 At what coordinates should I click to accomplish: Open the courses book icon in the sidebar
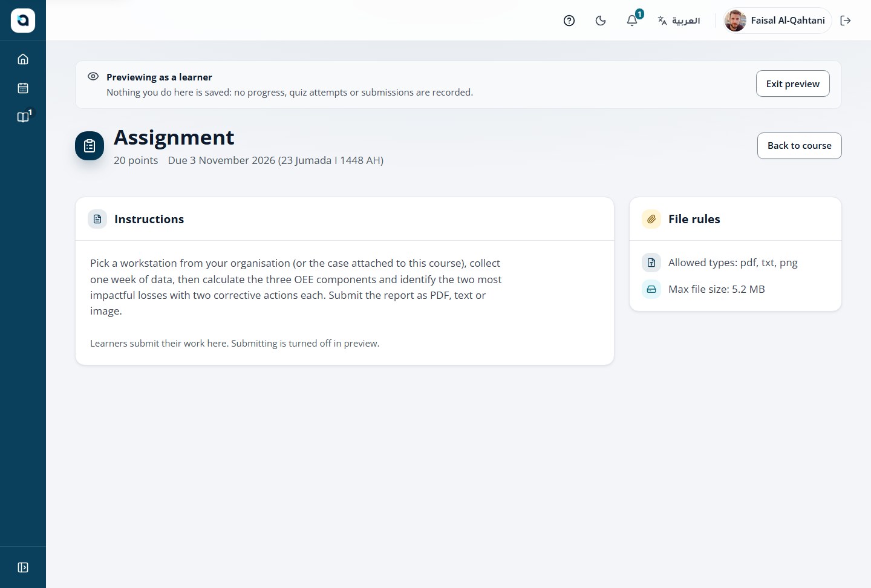[x=23, y=117]
